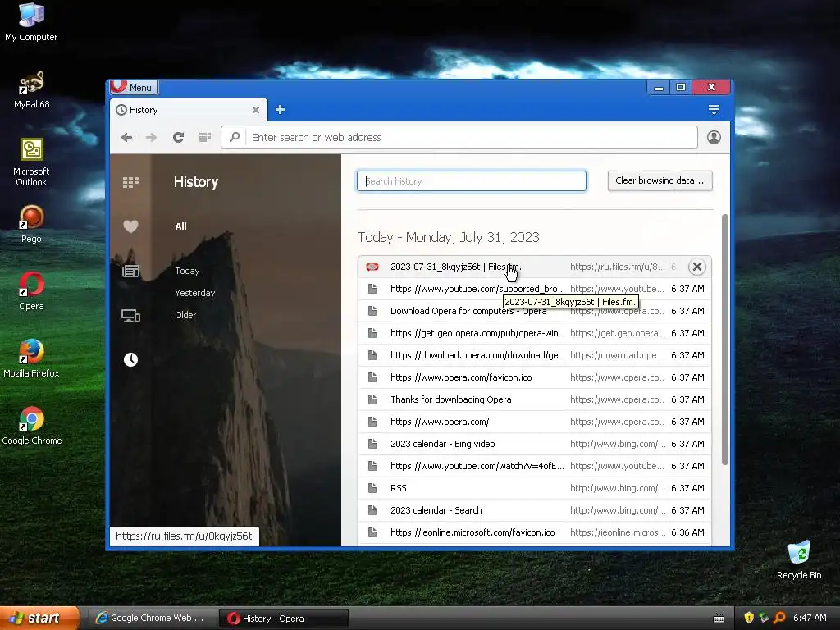Open My Computer desktop icon
840x630 pixels.
31,22
